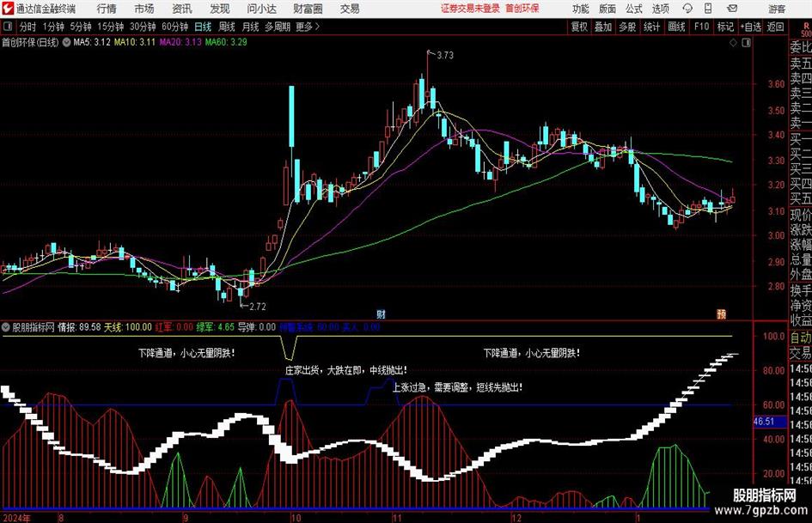The width and height of the screenshot is (812, 523).
Task: Click the 2.72 low price label
Action: 258,307
